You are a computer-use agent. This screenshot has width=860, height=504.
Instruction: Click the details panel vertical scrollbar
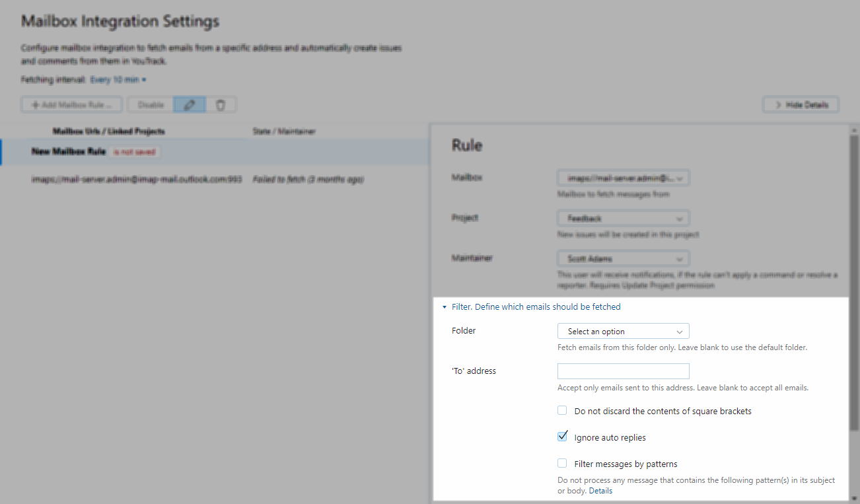854,277
